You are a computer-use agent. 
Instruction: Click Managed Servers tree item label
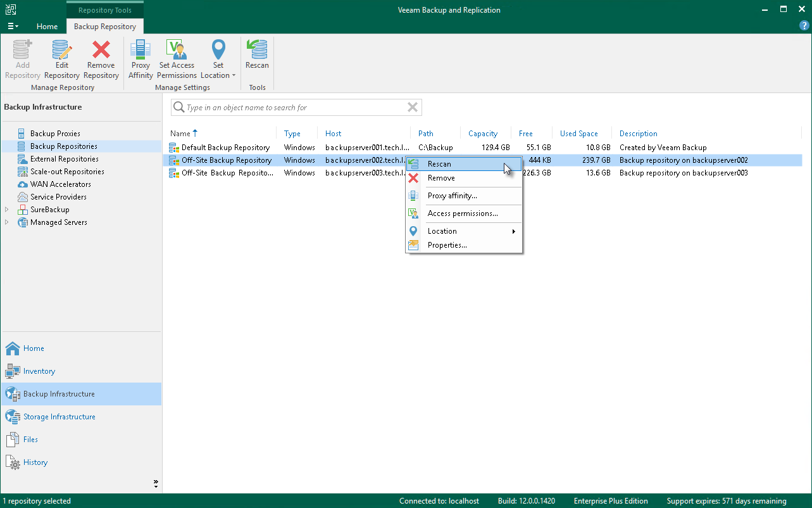click(59, 222)
